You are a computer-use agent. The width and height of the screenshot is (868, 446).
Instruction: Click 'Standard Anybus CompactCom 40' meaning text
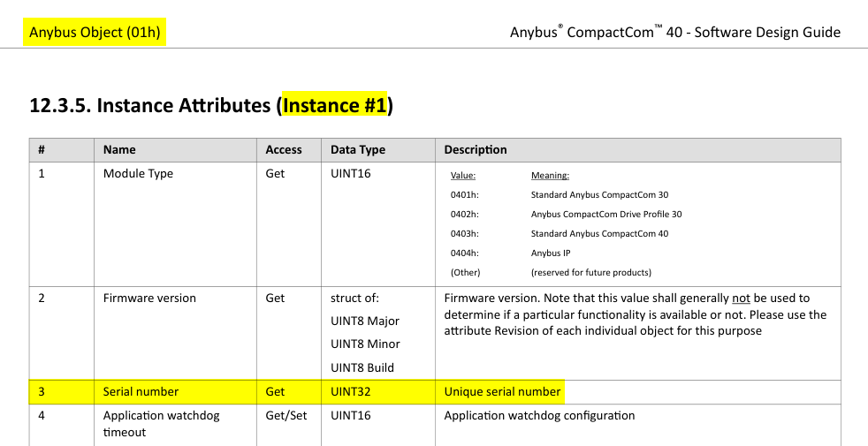(x=599, y=233)
